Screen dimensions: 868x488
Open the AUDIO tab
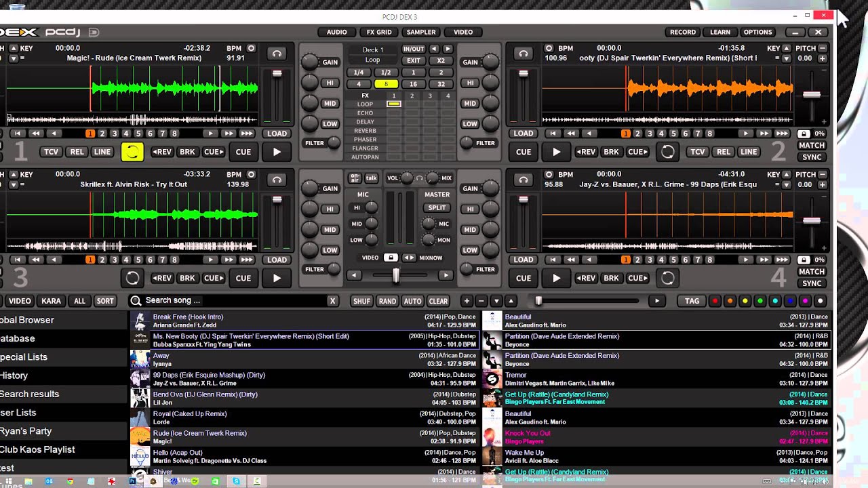click(337, 32)
